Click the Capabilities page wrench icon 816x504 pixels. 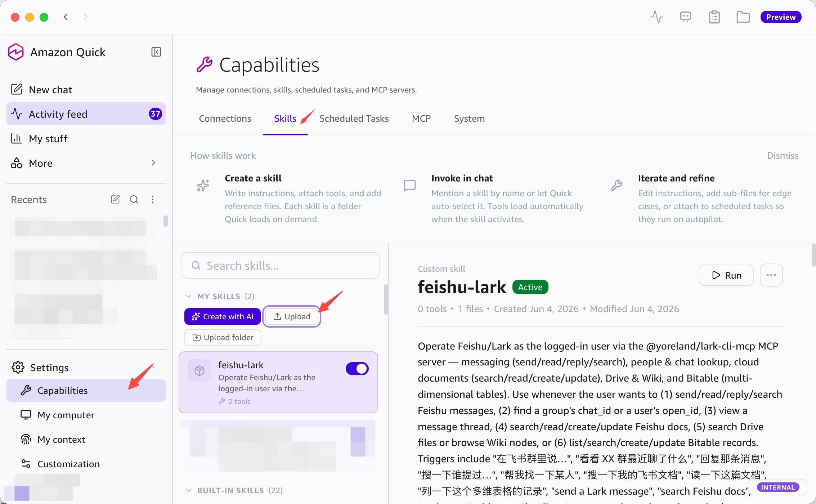[205, 65]
